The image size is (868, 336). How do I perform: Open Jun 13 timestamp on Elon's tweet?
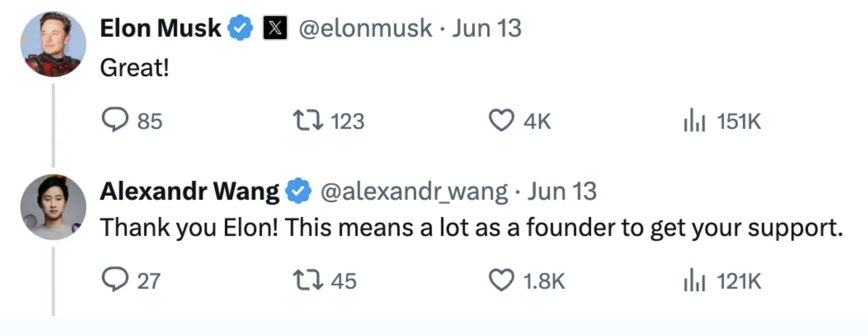(x=486, y=29)
